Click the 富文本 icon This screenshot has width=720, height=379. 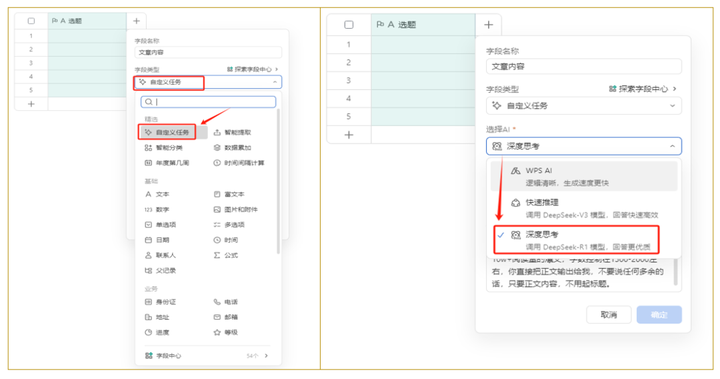tap(217, 194)
